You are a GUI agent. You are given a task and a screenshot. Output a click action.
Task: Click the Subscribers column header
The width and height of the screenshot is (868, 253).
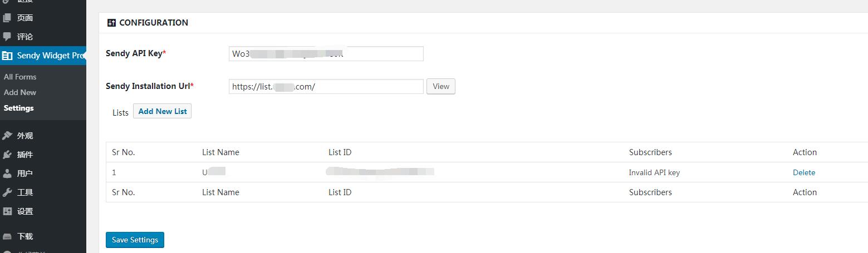pos(650,152)
